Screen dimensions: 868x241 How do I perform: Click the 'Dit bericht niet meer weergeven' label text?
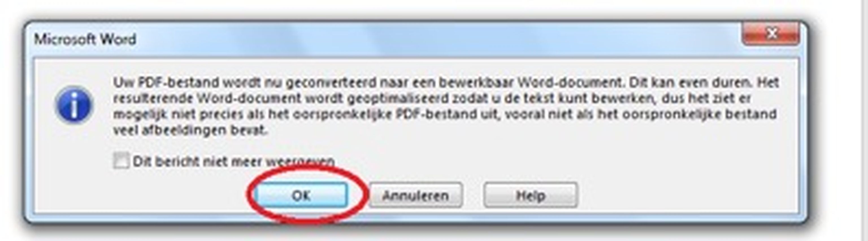233,161
